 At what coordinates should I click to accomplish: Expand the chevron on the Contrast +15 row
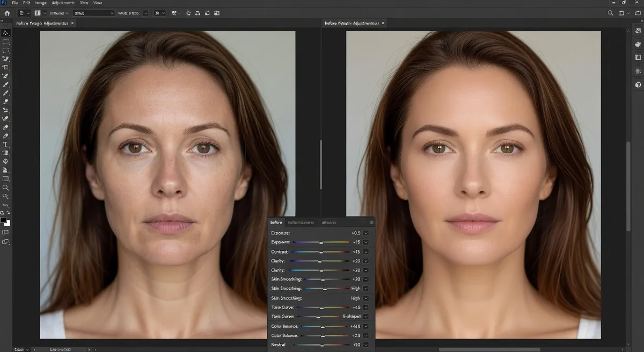click(366, 252)
